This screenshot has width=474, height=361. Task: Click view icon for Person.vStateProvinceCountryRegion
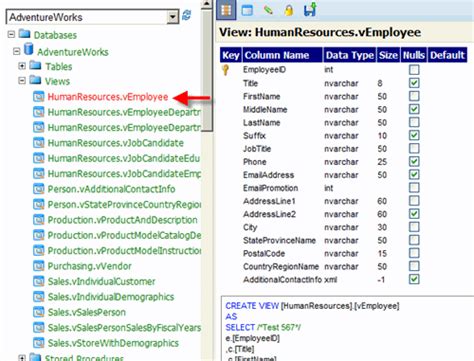[39, 204]
